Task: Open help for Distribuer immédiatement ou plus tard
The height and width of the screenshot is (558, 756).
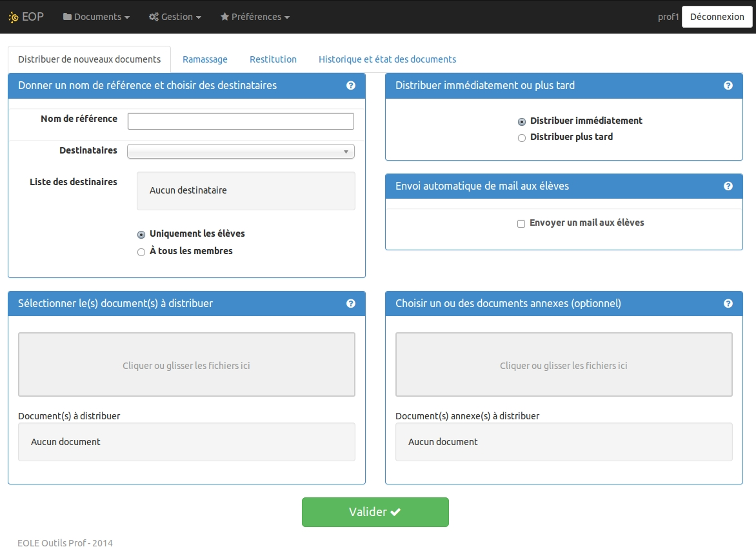Action: pyautogui.click(x=728, y=85)
